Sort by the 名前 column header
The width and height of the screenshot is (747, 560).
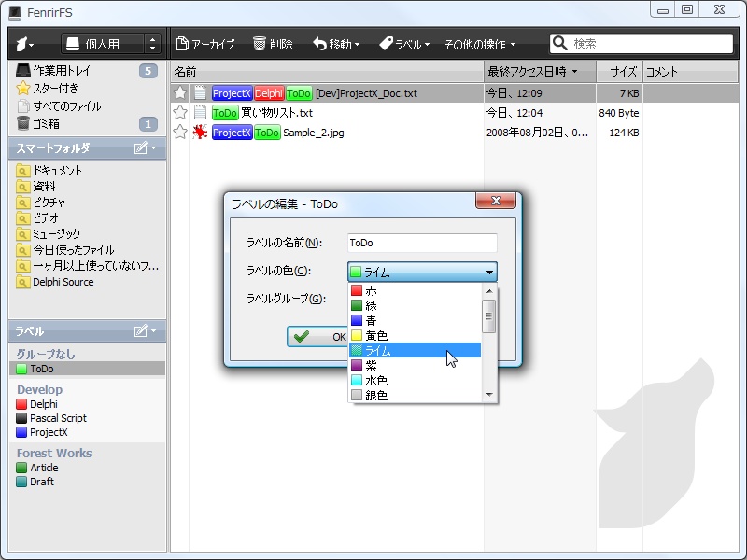pyautogui.click(x=328, y=72)
